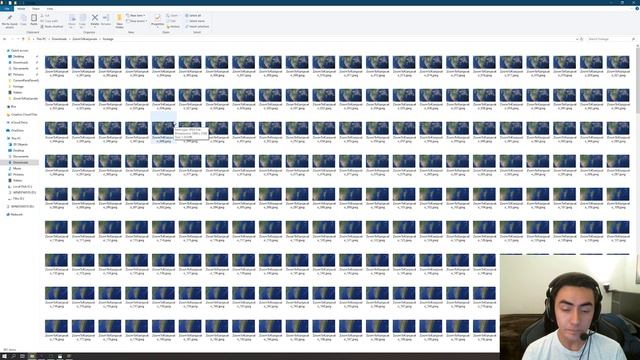This screenshot has width=640, height=360.
Task: Switch to the Home ribbon tab
Action: point(21,9)
